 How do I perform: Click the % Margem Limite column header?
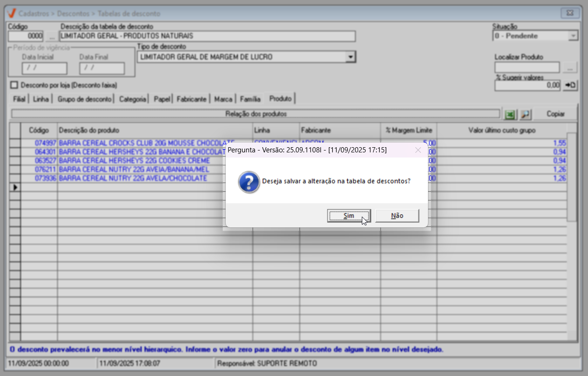409,130
